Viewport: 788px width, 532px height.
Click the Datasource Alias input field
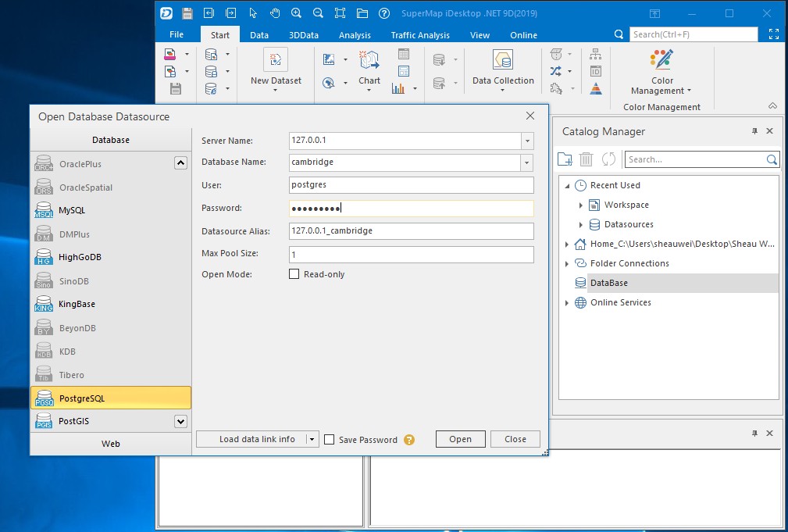tap(411, 231)
